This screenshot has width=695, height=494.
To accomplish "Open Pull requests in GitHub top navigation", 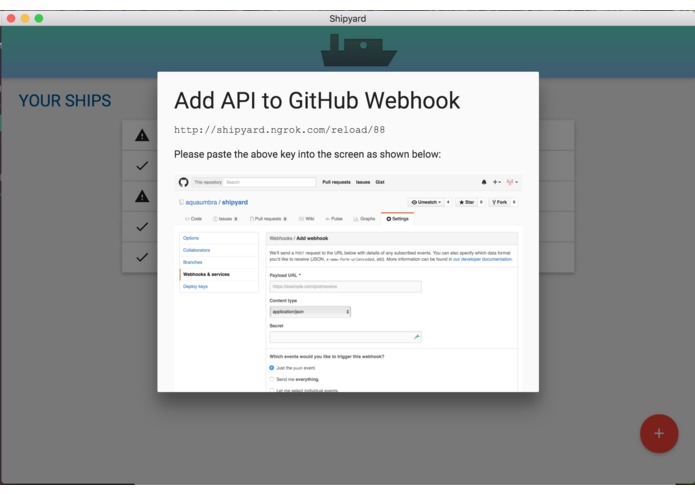I will point(336,182).
